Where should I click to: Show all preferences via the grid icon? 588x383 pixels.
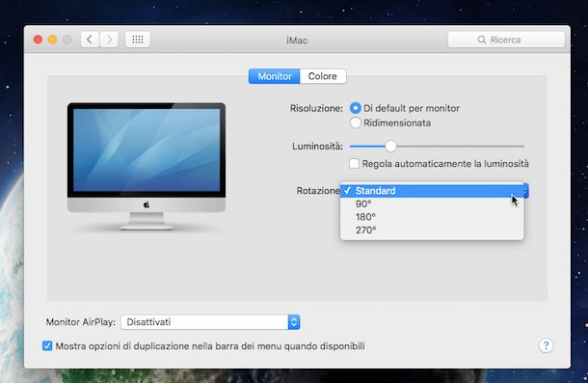pos(138,40)
